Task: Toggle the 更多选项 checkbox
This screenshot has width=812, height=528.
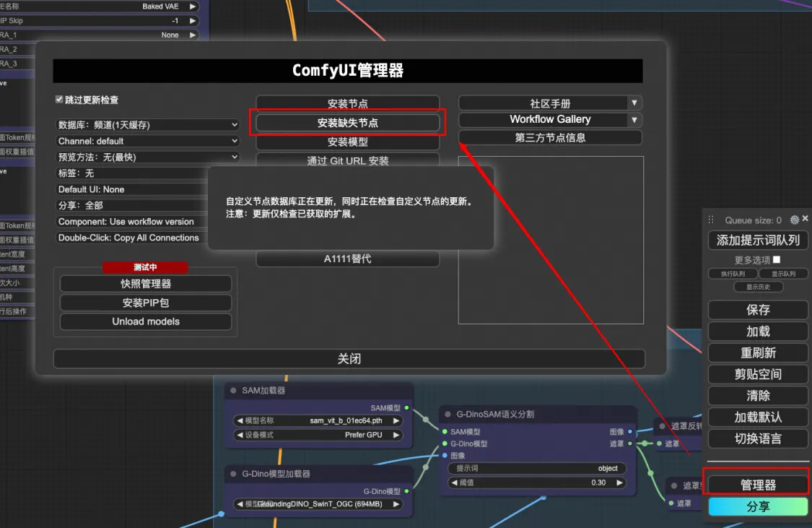Action: point(776,259)
